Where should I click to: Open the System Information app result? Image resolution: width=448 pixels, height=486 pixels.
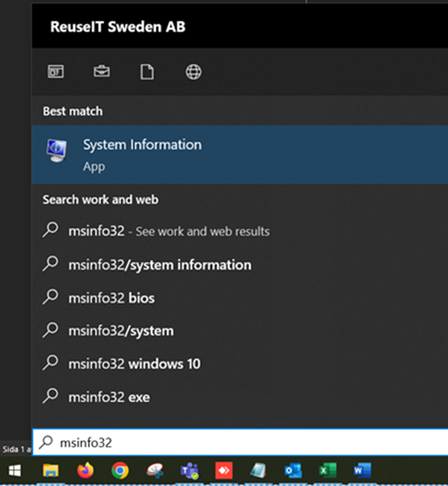(142, 154)
